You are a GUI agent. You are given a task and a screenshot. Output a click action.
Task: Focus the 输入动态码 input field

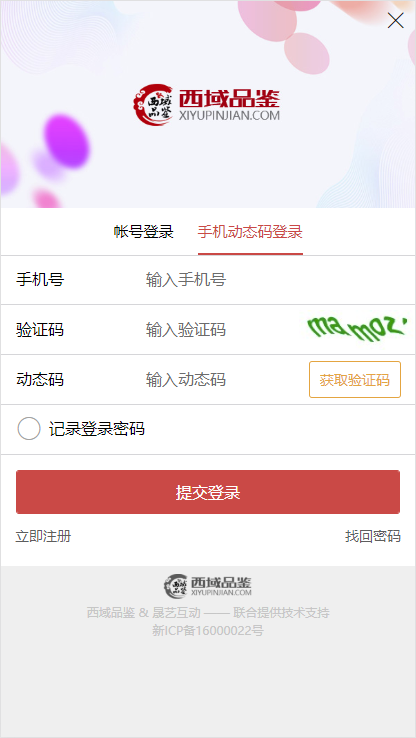click(x=224, y=379)
